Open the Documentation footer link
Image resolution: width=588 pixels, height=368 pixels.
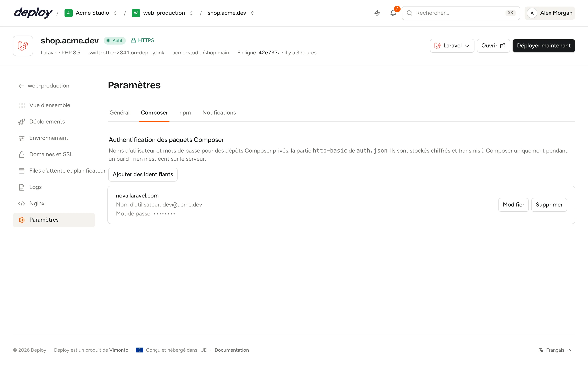[232, 350]
